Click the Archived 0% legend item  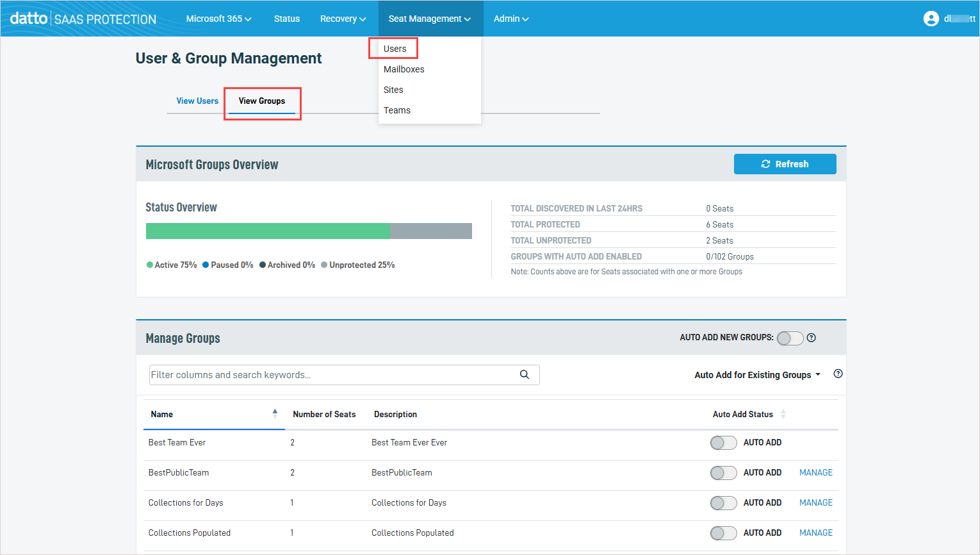[287, 265]
